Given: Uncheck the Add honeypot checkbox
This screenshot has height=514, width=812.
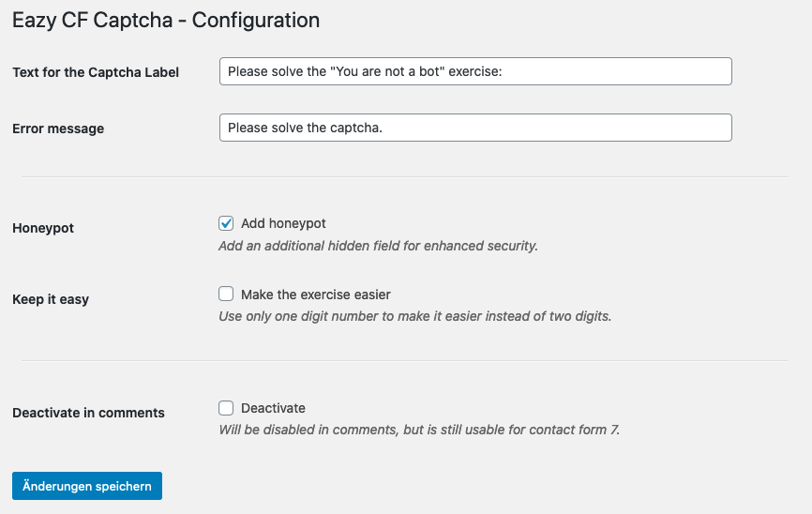Looking at the screenshot, I should pyautogui.click(x=226, y=223).
